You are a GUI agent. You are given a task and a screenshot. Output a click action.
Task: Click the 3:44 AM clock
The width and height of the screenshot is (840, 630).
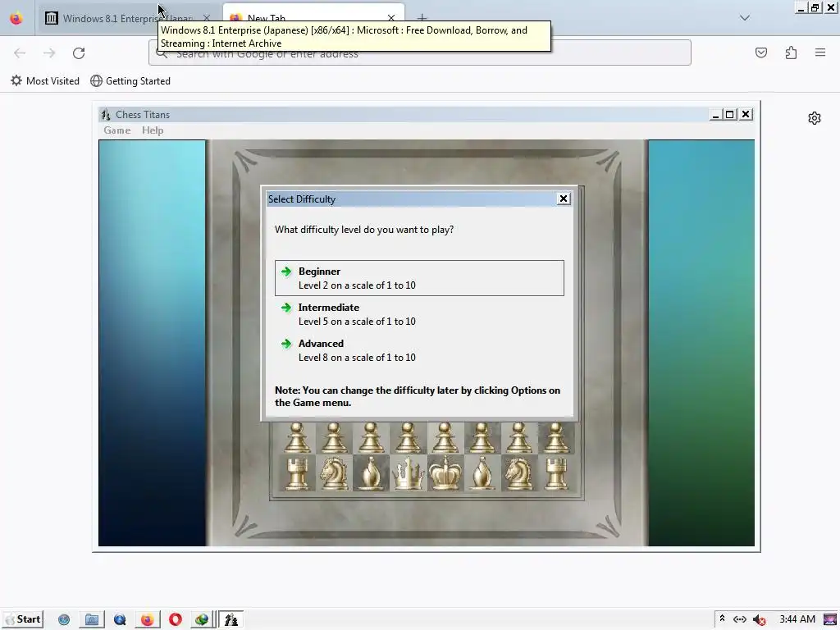(797, 619)
